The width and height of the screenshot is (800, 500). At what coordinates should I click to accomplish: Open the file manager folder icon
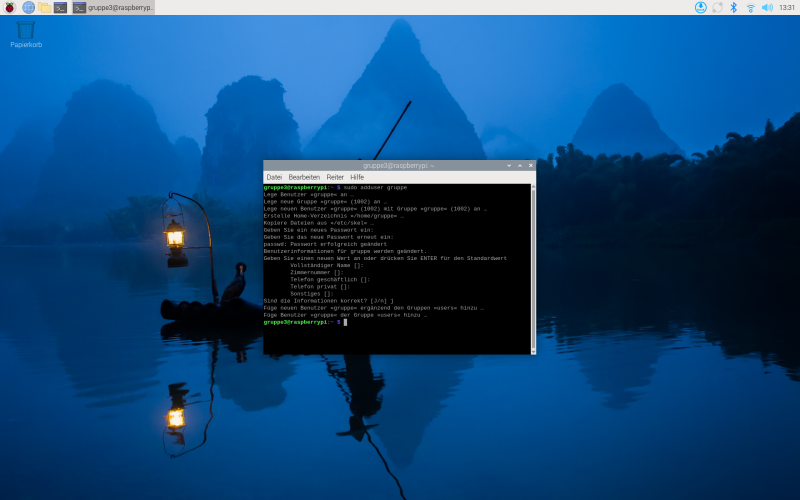click(44, 7)
